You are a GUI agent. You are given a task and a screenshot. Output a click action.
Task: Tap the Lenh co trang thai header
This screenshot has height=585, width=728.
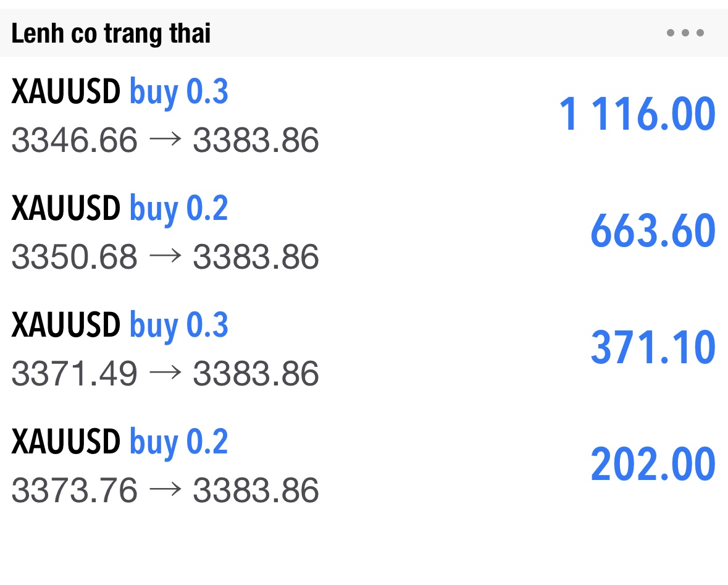(x=111, y=34)
